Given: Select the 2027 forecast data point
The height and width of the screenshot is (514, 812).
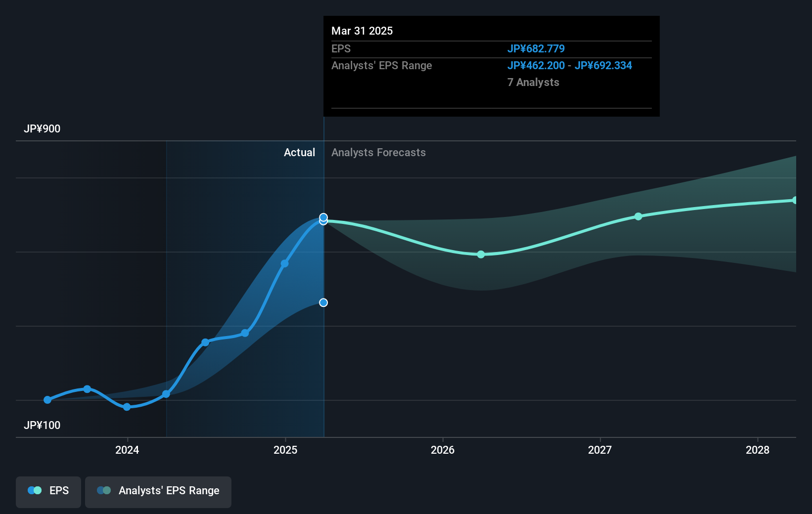Looking at the screenshot, I should (x=638, y=216).
